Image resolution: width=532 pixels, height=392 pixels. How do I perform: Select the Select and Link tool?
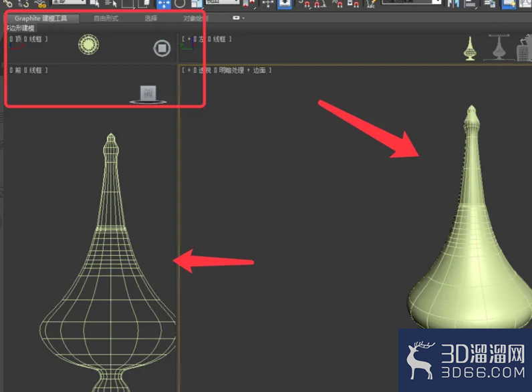pos(7,3)
